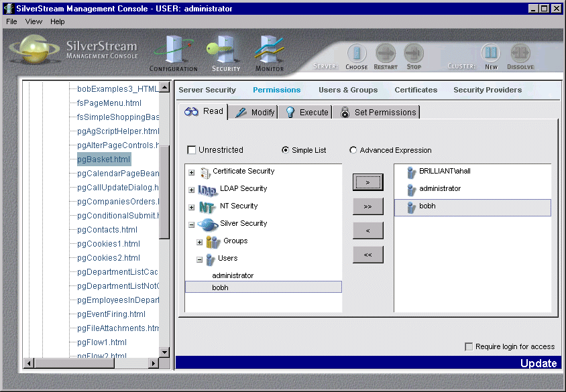The height and width of the screenshot is (392, 566).
Task: Expand the Certificate Security node
Action: (x=192, y=172)
